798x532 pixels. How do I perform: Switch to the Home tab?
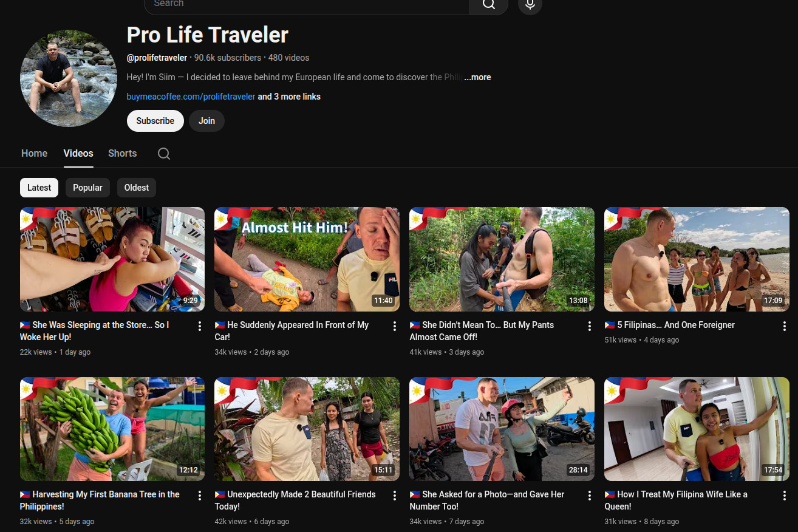(x=34, y=154)
